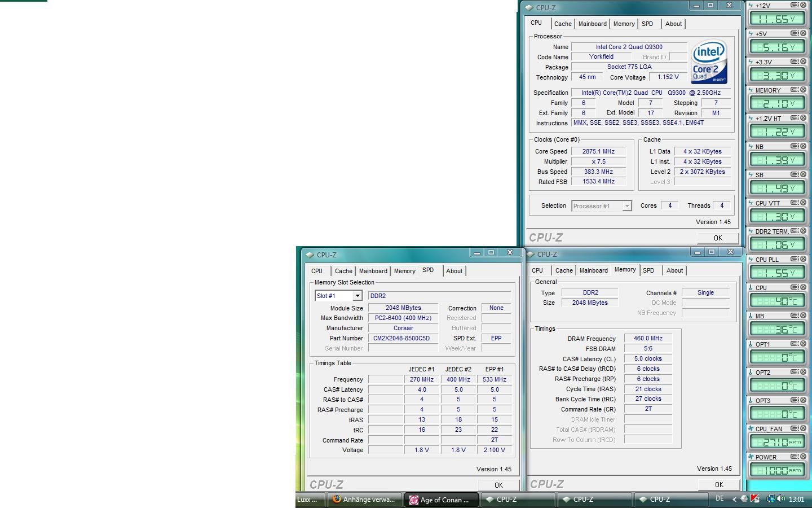This screenshot has width=812, height=508.
Task: Open settings icon of the OPT1 sensor
Action: point(794,344)
